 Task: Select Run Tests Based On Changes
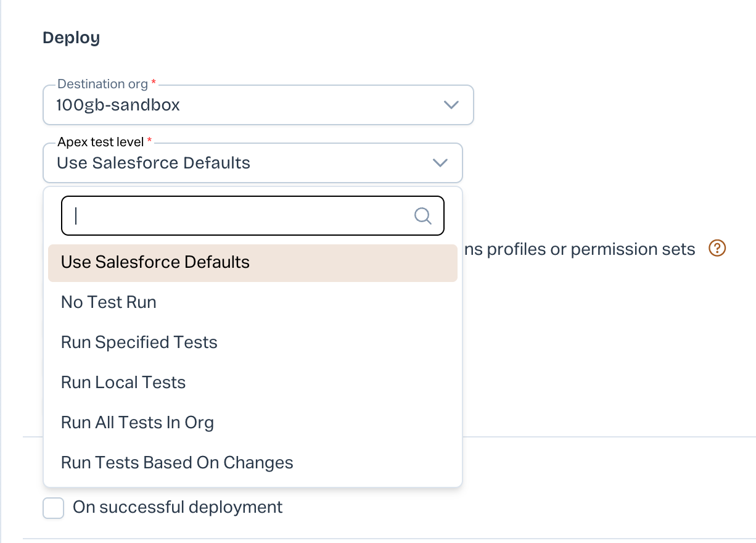(177, 463)
